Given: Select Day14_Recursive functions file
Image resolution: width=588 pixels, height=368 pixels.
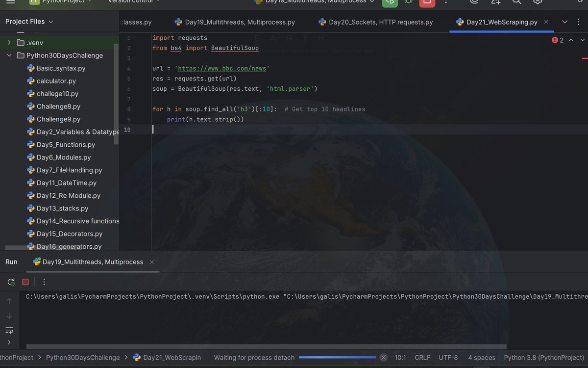Looking at the screenshot, I should pyautogui.click(x=77, y=221).
